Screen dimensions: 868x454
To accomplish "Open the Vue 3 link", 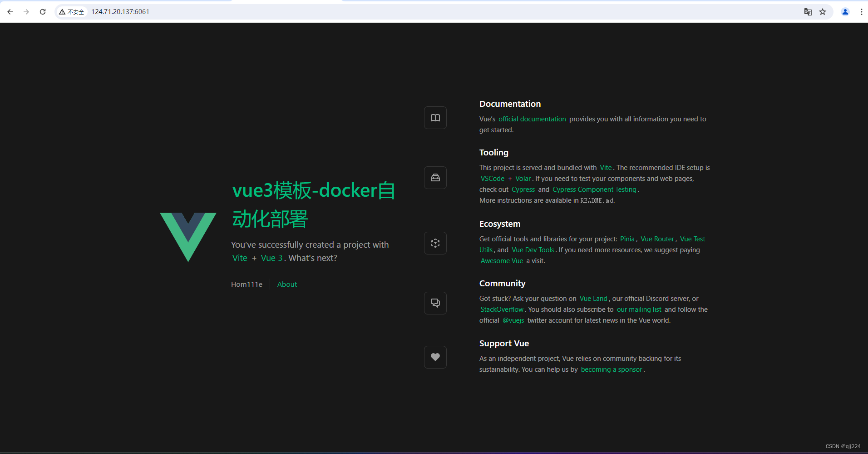I will [271, 258].
